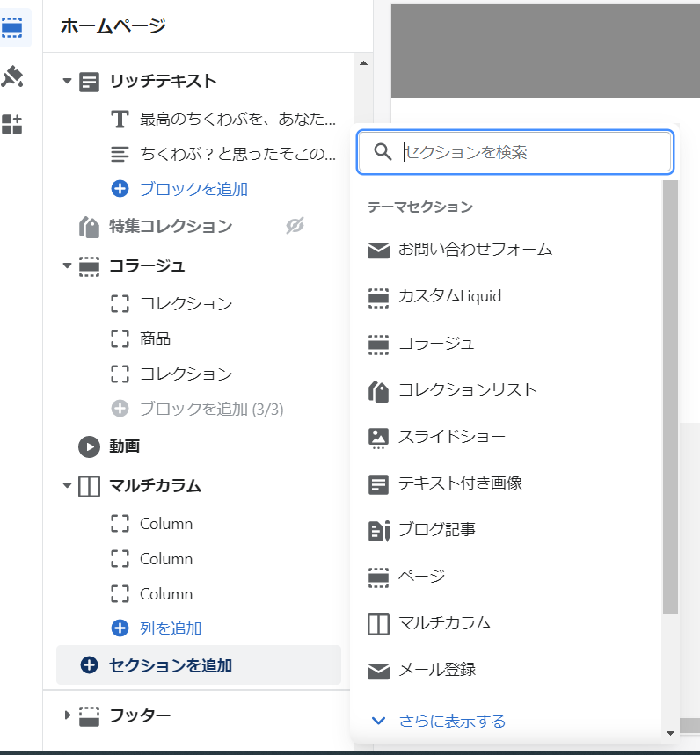
Task: Click the disabled ブロックを追加 (3/3) button
Action: pyautogui.click(x=211, y=409)
